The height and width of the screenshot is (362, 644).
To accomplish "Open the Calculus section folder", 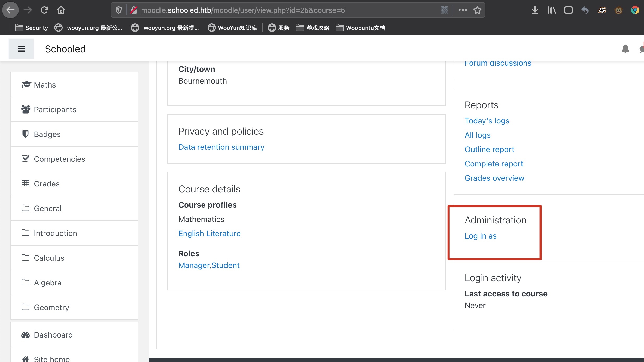I will 49,258.
